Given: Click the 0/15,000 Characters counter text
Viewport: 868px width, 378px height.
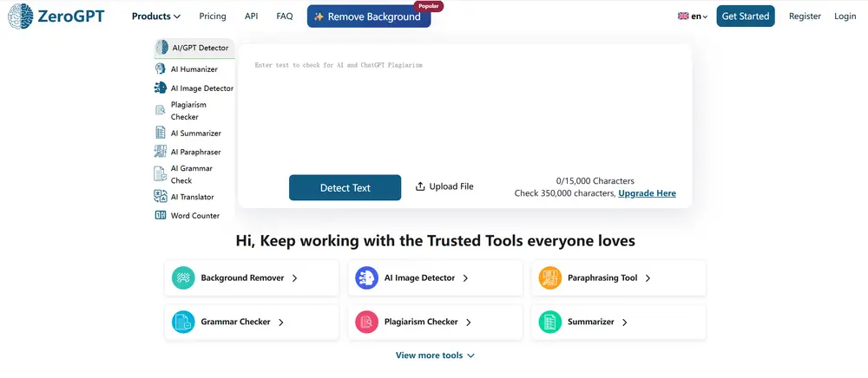Looking at the screenshot, I should [595, 180].
